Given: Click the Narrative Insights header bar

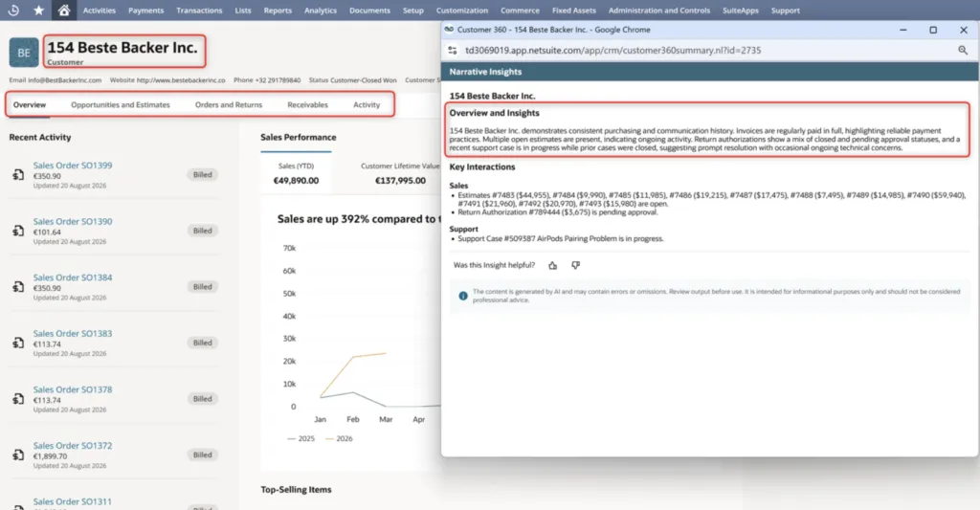Looking at the screenshot, I should [709, 72].
